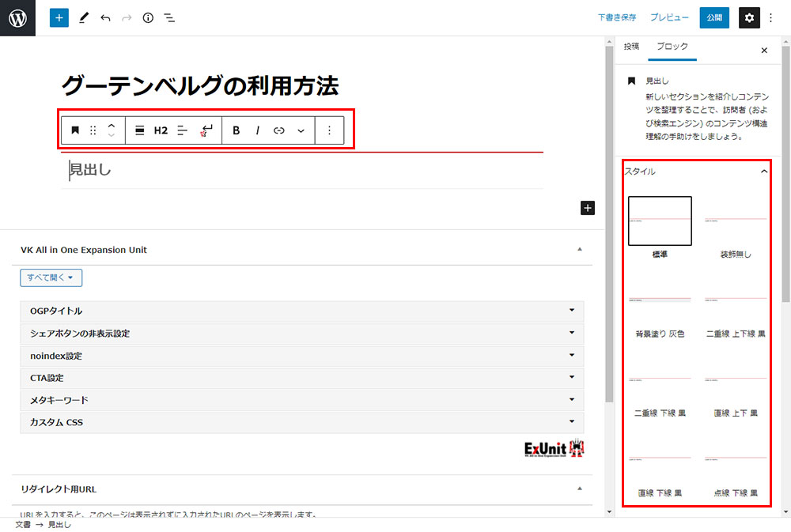Viewport: 791px width, 532px height.
Task: Insert a link using link icon
Action: (x=278, y=130)
